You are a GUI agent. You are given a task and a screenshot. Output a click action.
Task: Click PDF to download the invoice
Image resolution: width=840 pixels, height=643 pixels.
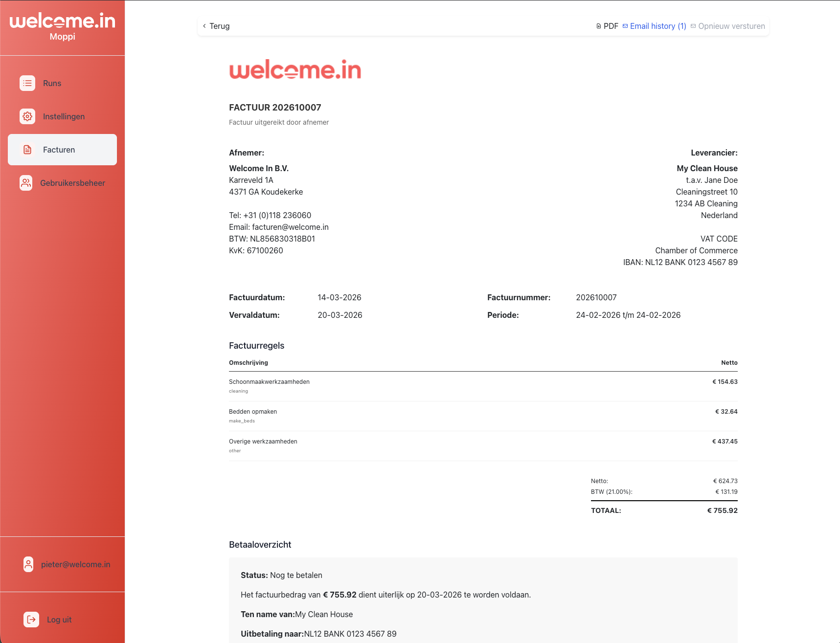click(x=611, y=25)
